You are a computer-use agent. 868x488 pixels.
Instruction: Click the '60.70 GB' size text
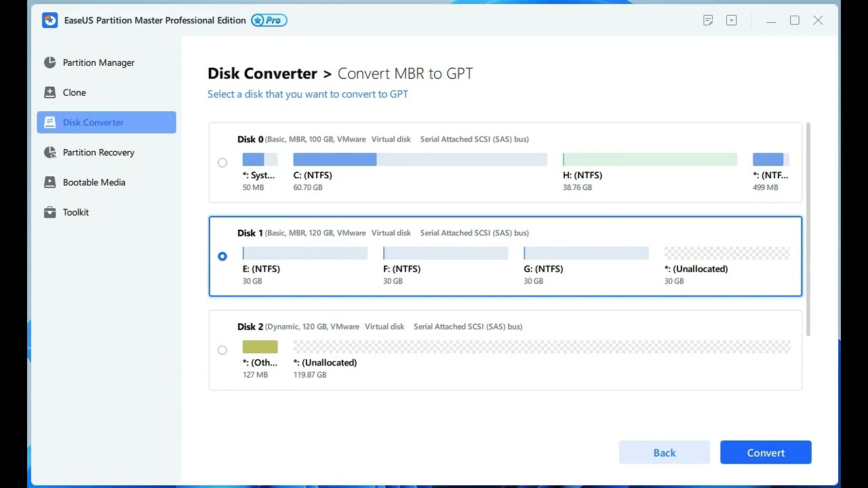tap(308, 187)
